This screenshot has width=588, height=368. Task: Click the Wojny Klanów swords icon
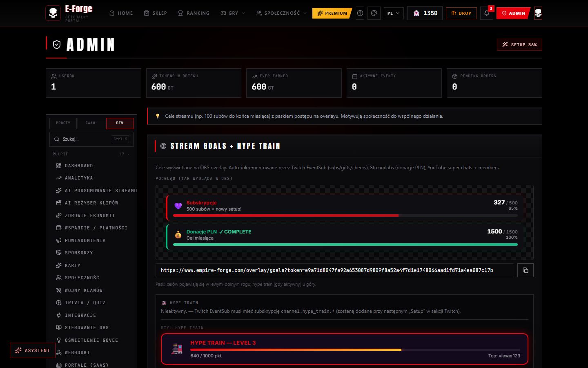pyautogui.click(x=59, y=290)
